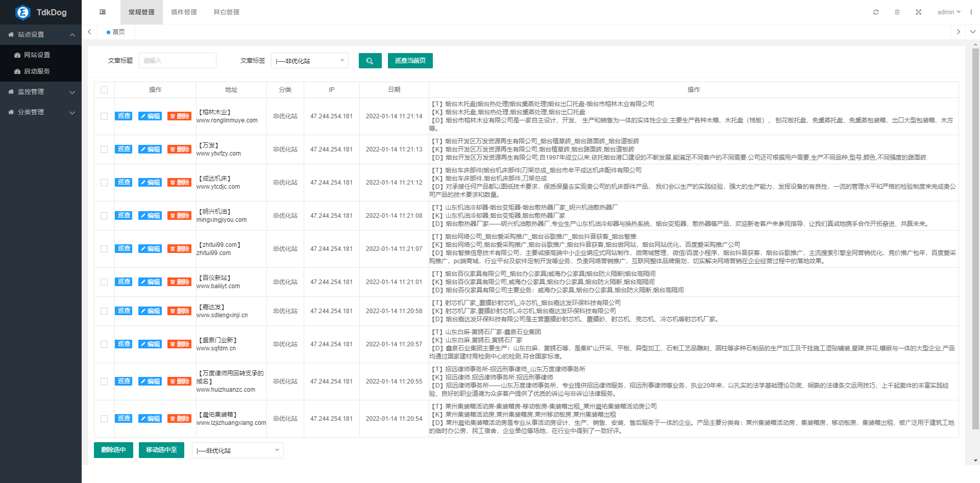Click the scrollbar down arrow
Image resolution: width=980 pixels, height=483 pixels.
(x=975, y=461)
